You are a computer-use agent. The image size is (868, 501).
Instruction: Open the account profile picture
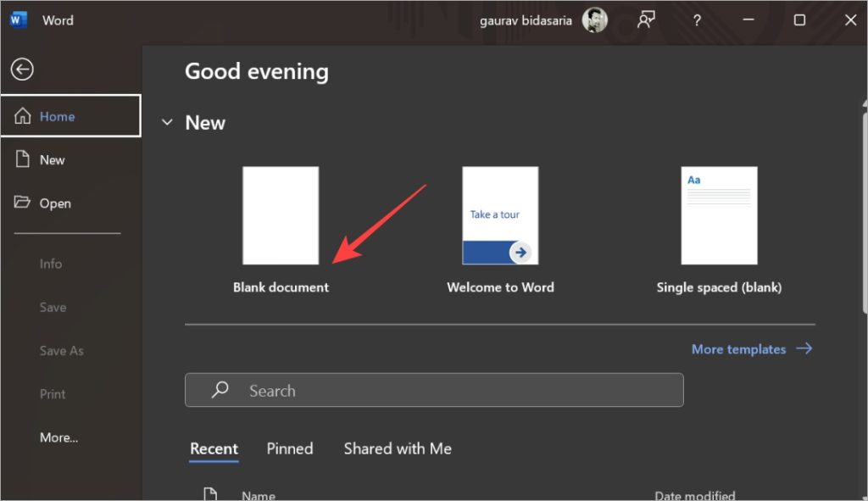click(594, 20)
